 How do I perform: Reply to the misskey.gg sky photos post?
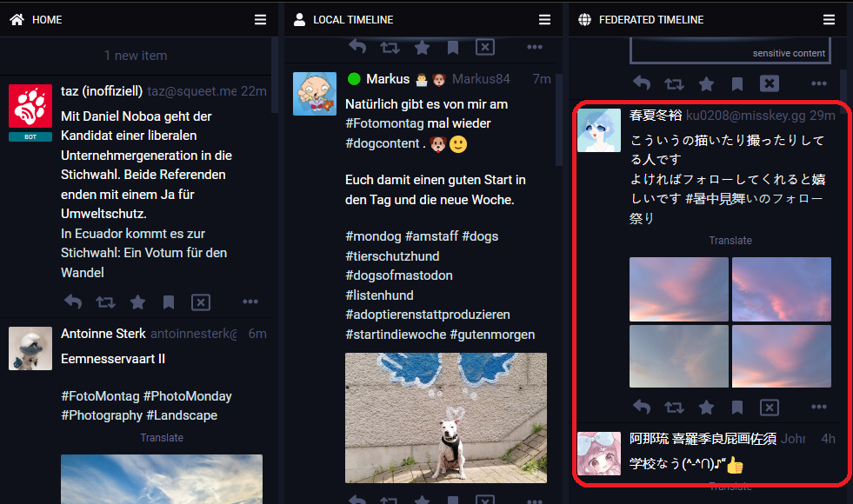[x=642, y=407]
